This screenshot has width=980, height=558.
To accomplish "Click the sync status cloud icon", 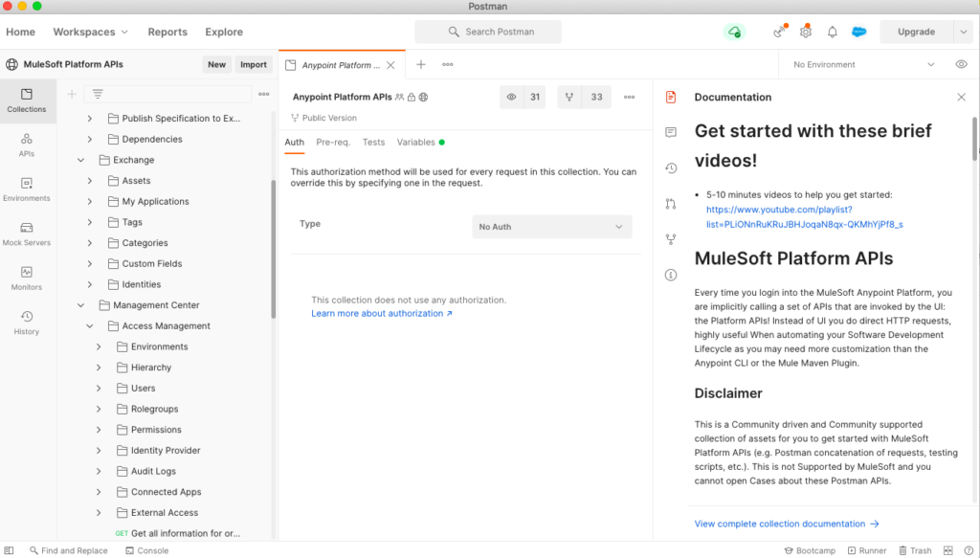I will tap(734, 32).
